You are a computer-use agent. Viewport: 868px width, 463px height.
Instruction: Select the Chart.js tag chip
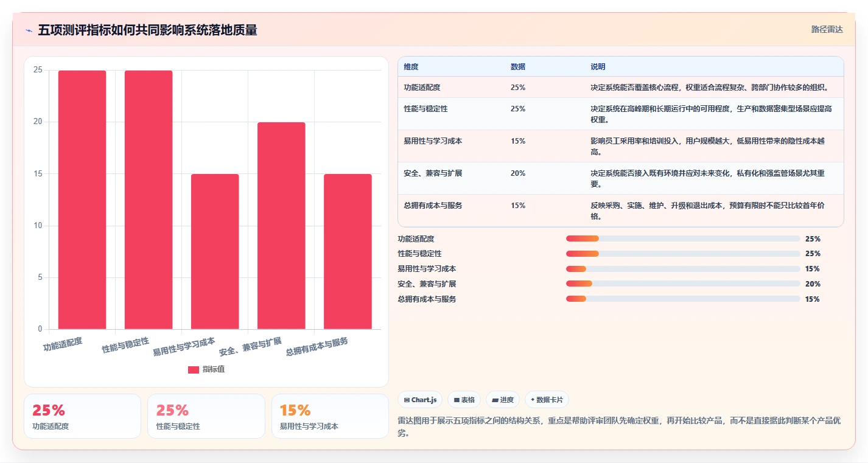pos(420,400)
